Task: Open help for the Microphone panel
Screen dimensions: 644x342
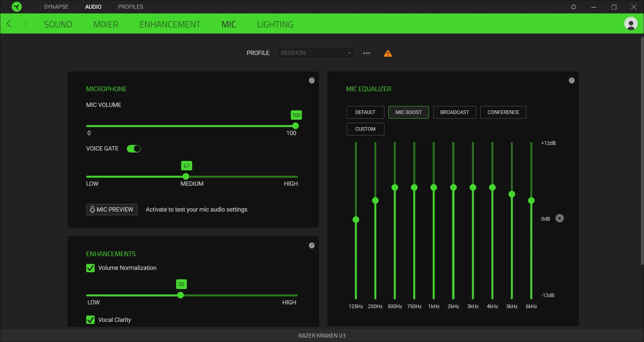Action: (x=312, y=80)
